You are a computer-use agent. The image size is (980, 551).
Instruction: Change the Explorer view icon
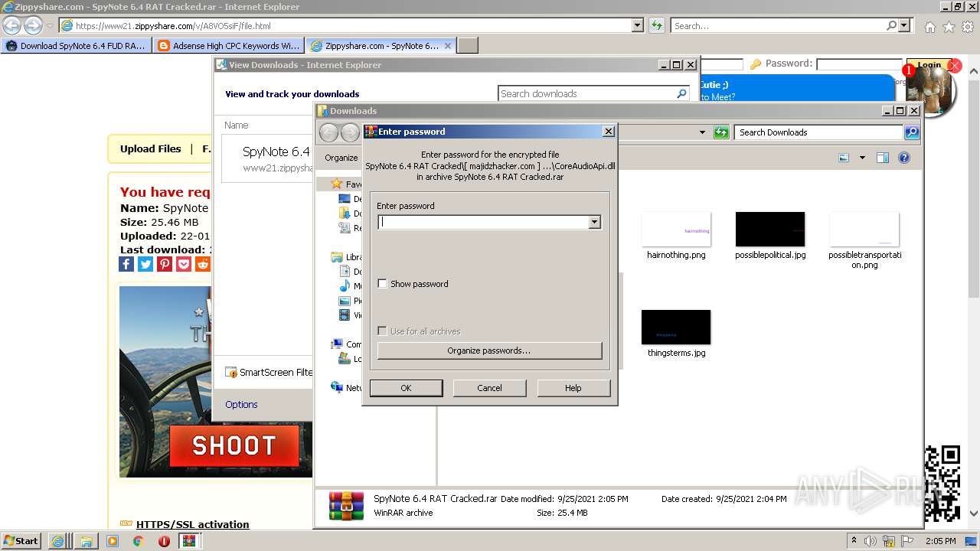pos(844,158)
